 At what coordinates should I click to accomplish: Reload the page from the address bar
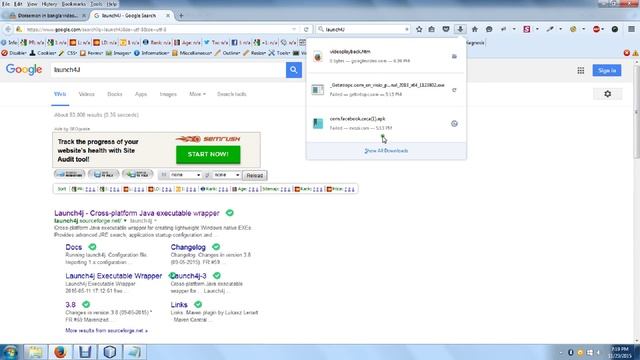[306, 29]
